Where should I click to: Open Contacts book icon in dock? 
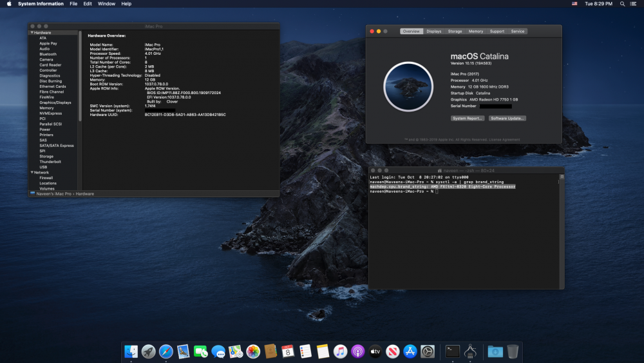click(x=270, y=351)
